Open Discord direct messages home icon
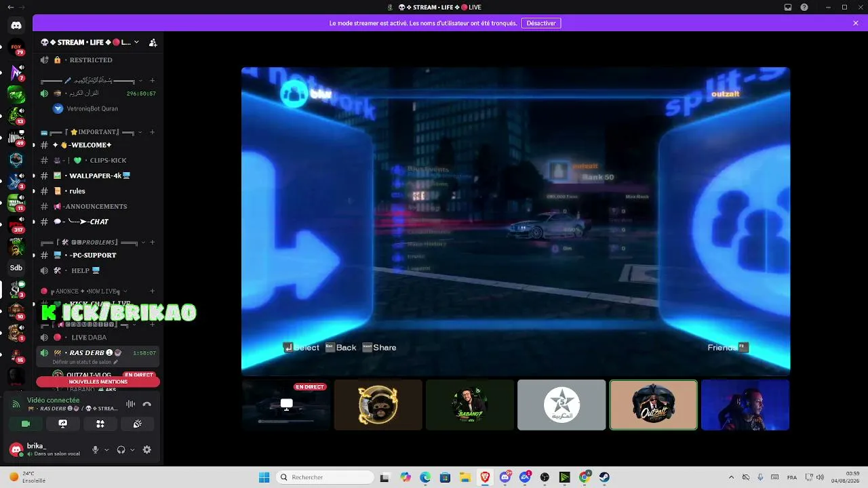 click(x=16, y=25)
